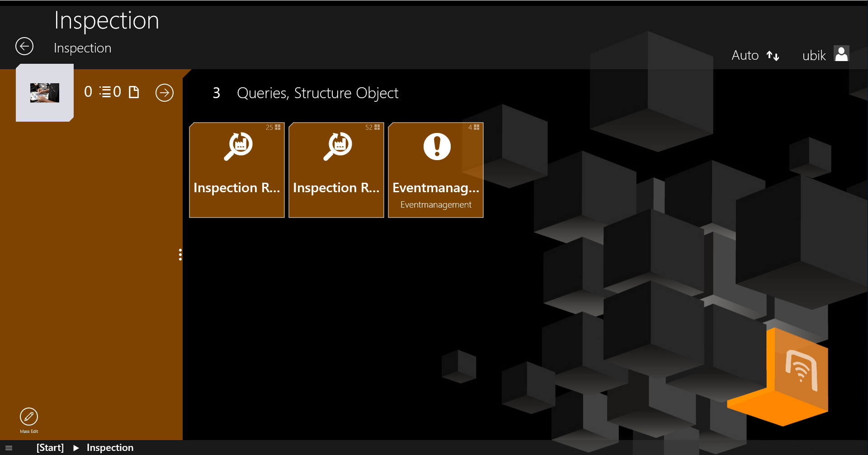Click the grid icon beside count 25
The width and height of the screenshot is (868, 455).
[x=278, y=128]
